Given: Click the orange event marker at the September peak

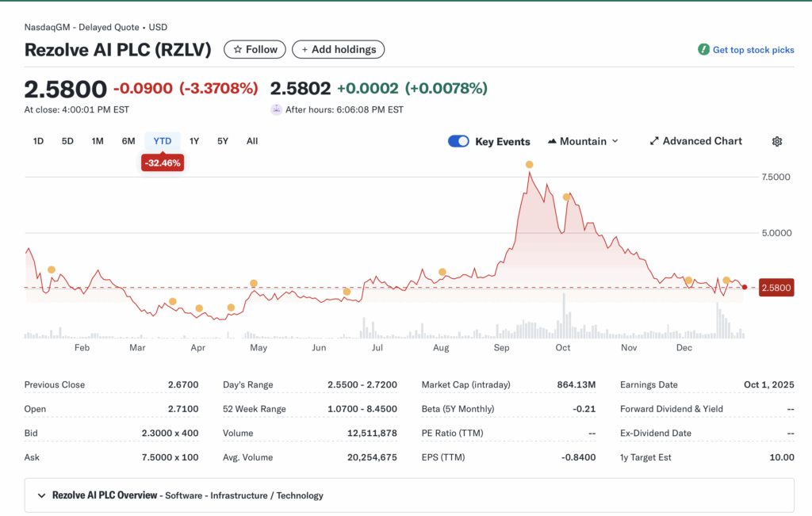Looking at the screenshot, I should click(x=530, y=164).
